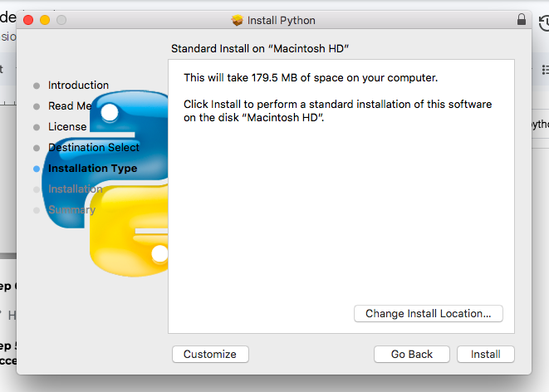Image resolution: width=549 pixels, height=392 pixels.
Task: Open the Customize installation options
Action: tap(210, 354)
